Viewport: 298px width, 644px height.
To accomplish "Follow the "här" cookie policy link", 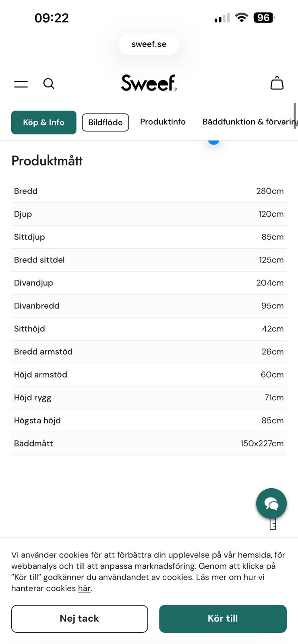I will point(84,588).
